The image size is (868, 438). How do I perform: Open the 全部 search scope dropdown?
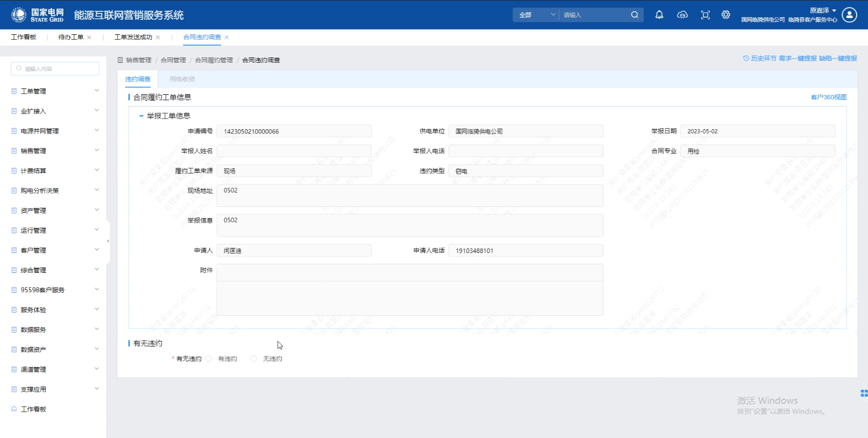coord(536,15)
